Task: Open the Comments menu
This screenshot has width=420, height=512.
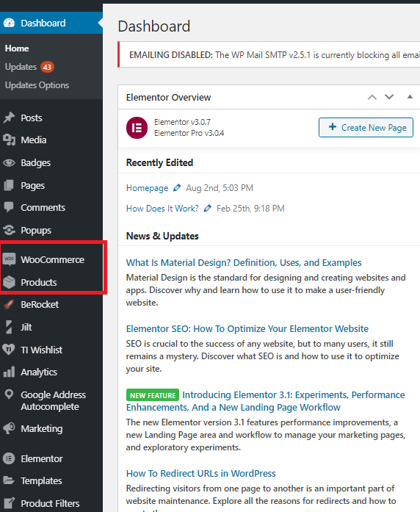Action: pos(51,207)
